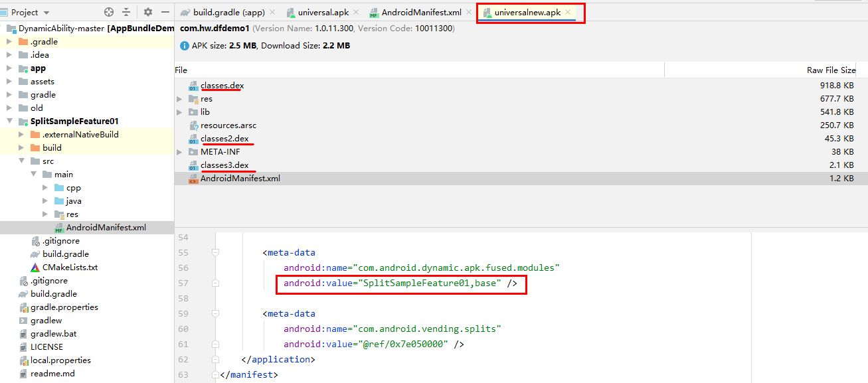Close the AndroidManifest.xml tab
868x383 pixels.
click(x=469, y=13)
